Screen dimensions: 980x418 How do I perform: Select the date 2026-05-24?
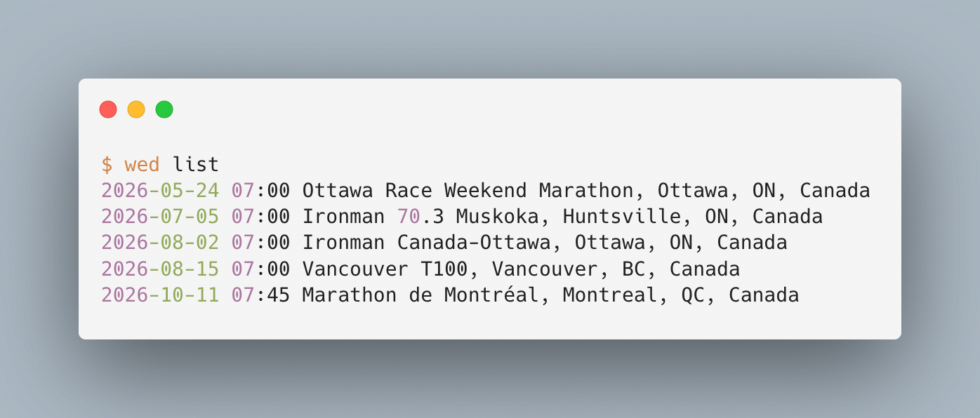pos(160,191)
